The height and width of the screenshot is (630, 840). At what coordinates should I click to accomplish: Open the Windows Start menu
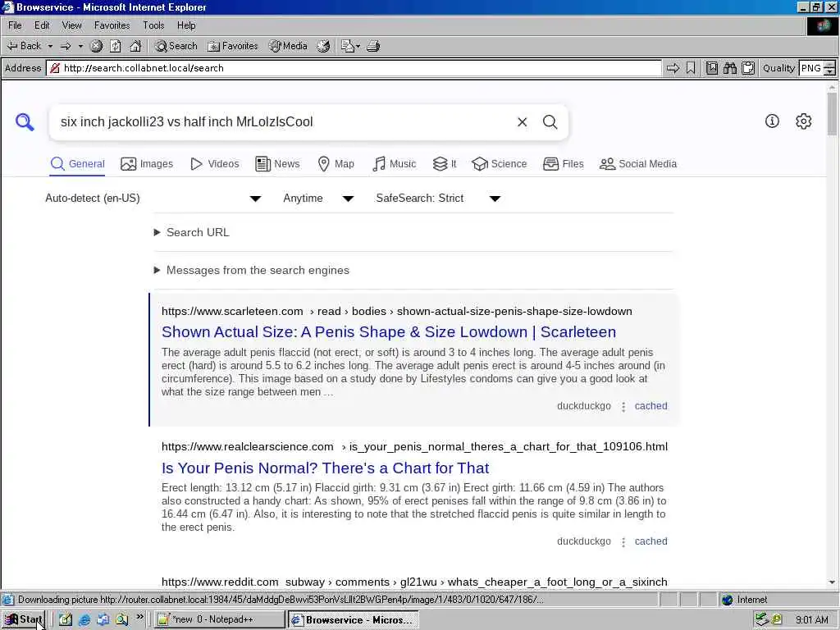click(24, 620)
